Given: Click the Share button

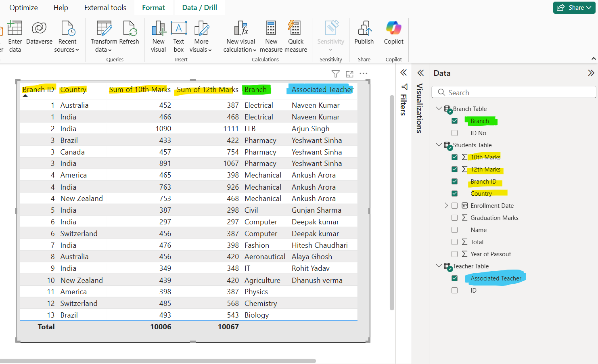Looking at the screenshot, I should [x=574, y=8].
